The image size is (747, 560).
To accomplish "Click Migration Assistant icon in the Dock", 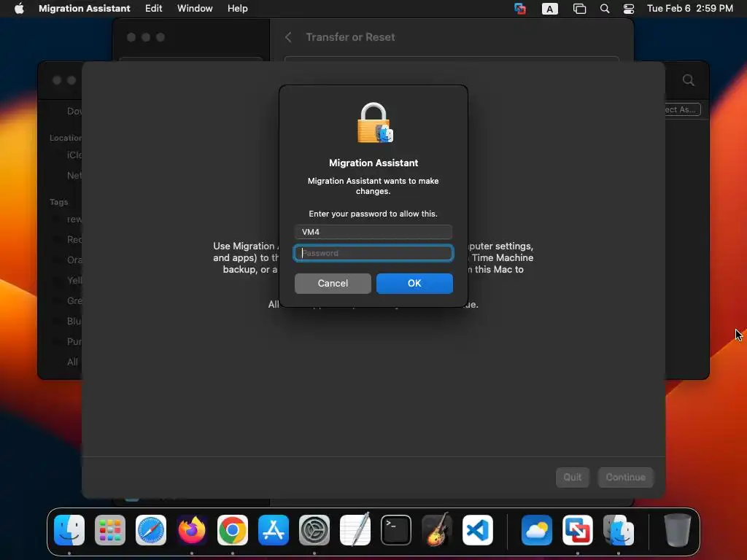I will click(619, 530).
